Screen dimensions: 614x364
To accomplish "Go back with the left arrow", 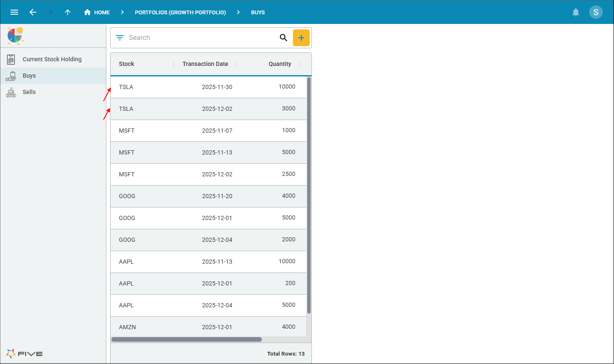I will click(33, 12).
